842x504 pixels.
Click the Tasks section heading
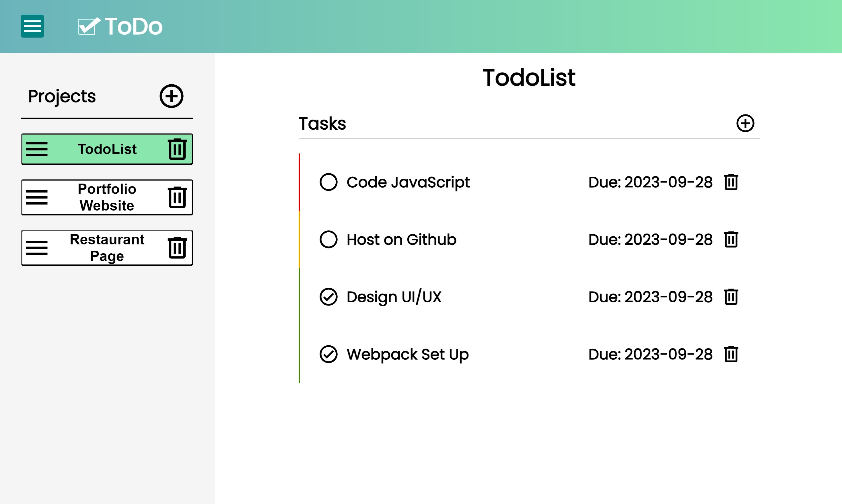click(x=322, y=123)
